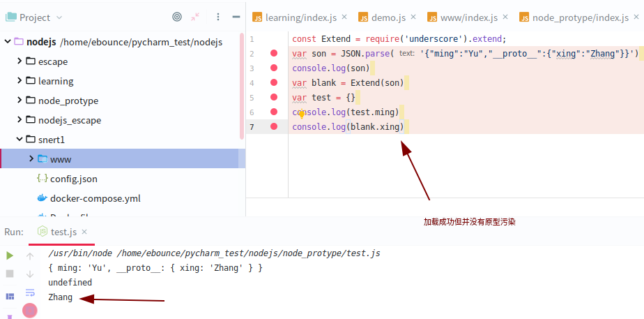Toggle breakpoint on line 2
Screen dimensions: 644x319
tap(274, 53)
